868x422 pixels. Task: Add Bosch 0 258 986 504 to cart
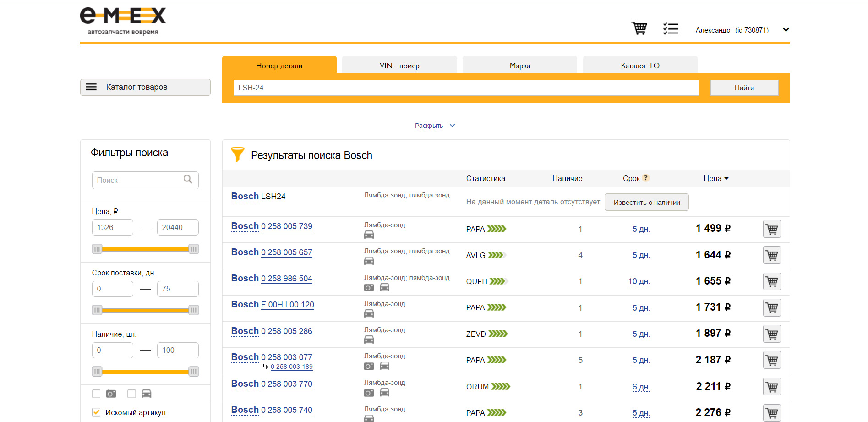[x=772, y=281]
